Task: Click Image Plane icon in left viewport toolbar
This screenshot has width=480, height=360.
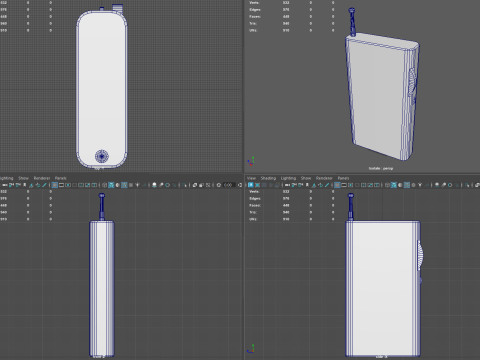Action: pos(31,185)
